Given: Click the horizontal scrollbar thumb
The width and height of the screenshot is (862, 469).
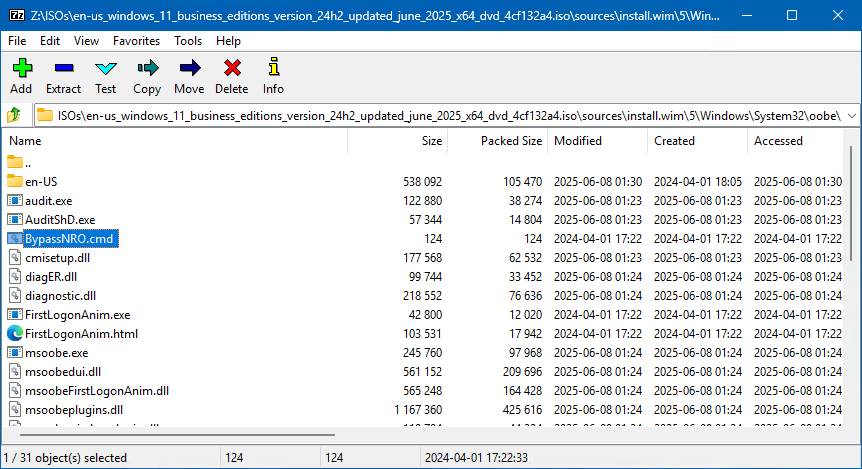Looking at the screenshot, I should [177, 435].
